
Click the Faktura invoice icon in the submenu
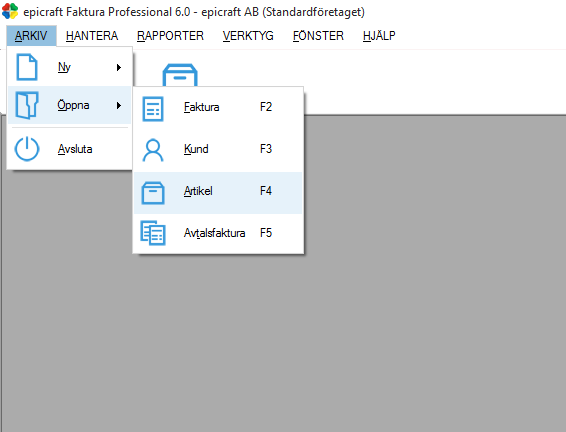pos(153,109)
